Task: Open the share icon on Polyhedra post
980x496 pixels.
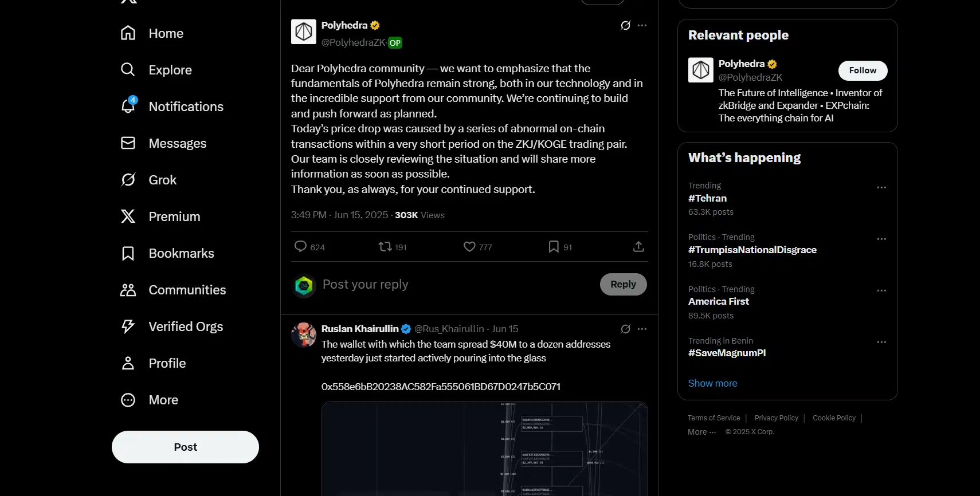Action: click(638, 247)
